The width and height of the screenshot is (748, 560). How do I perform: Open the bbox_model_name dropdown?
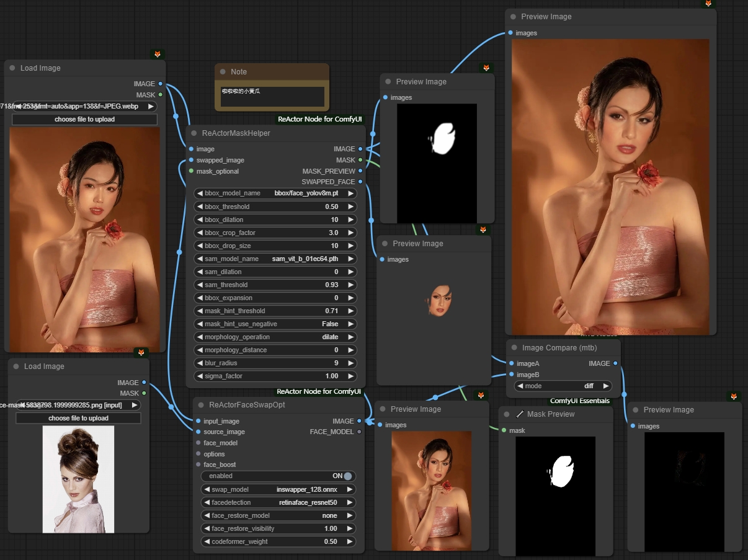tap(275, 193)
